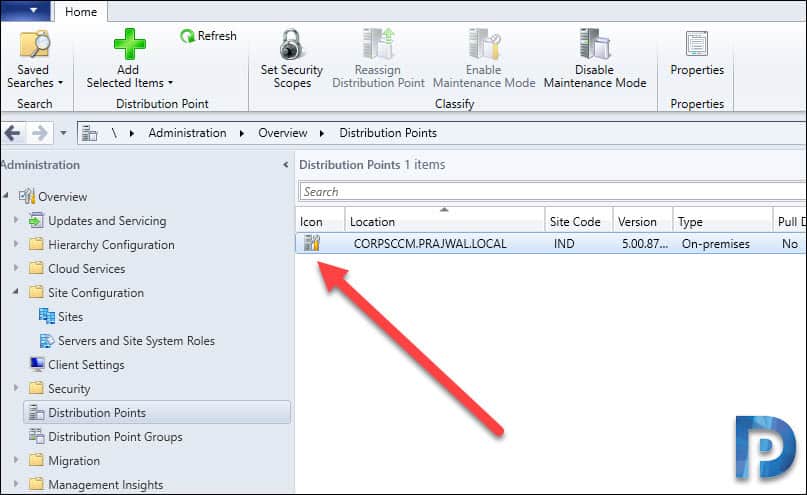This screenshot has width=807, height=495.
Task: Click the Cloud Services folder icon
Action: point(36,268)
